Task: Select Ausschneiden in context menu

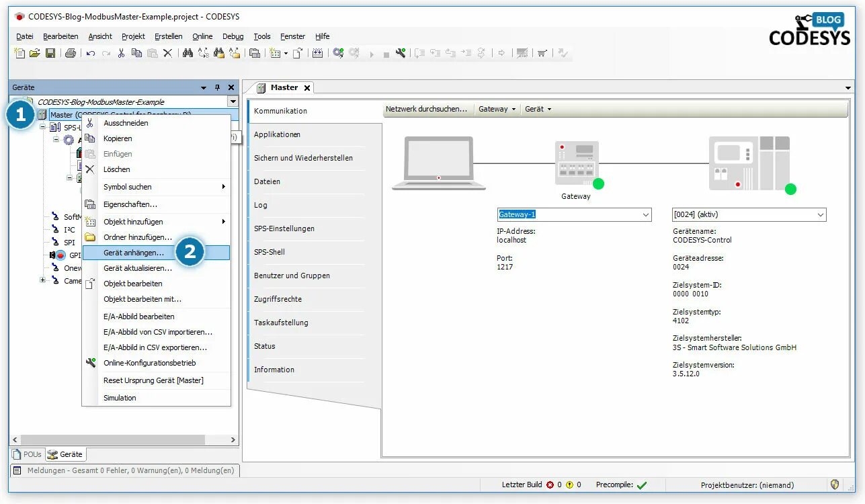Action: [157, 123]
